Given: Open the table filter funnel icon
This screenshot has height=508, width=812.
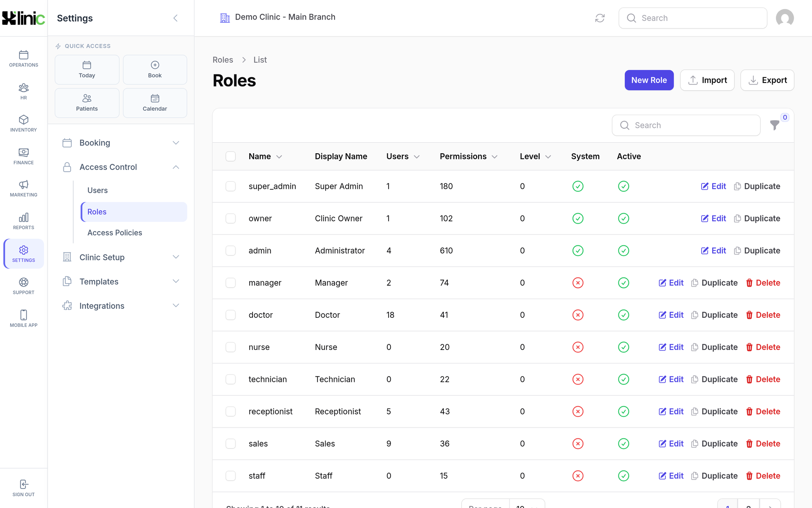Looking at the screenshot, I should tap(775, 125).
